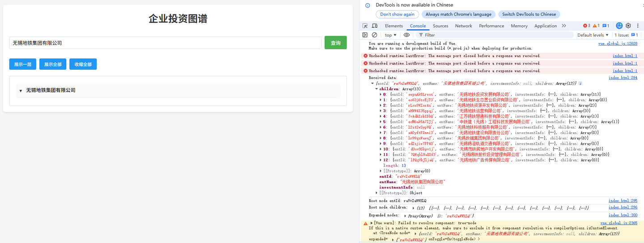This screenshot has width=644, height=243.
Task: Expand child 12 无锡地铁广告传媒有限公司
Action: click(x=381, y=160)
